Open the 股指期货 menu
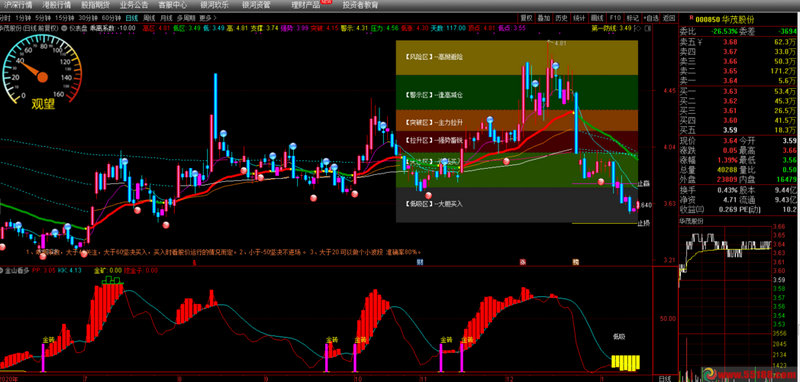The width and height of the screenshot is (800, 382). pyautogui.click(x=95, y=5)
